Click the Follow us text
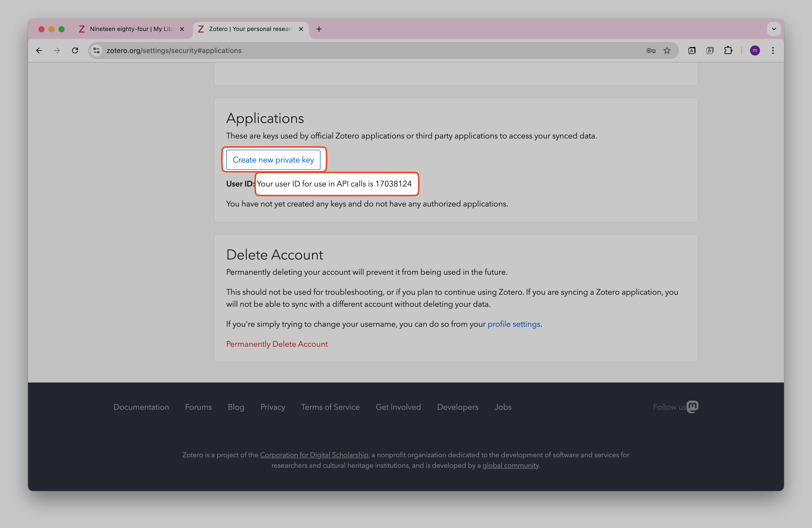 tap(669, 407)
